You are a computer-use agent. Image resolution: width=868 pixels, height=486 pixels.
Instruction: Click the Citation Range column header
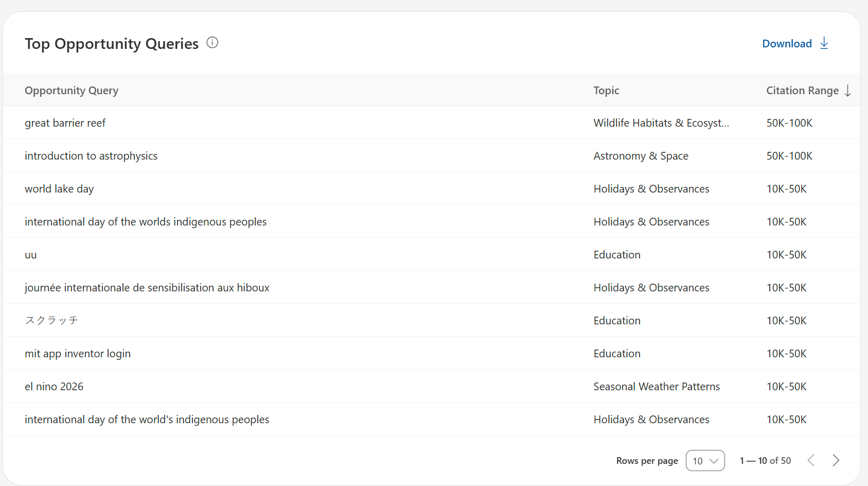(x=802, y=91)
